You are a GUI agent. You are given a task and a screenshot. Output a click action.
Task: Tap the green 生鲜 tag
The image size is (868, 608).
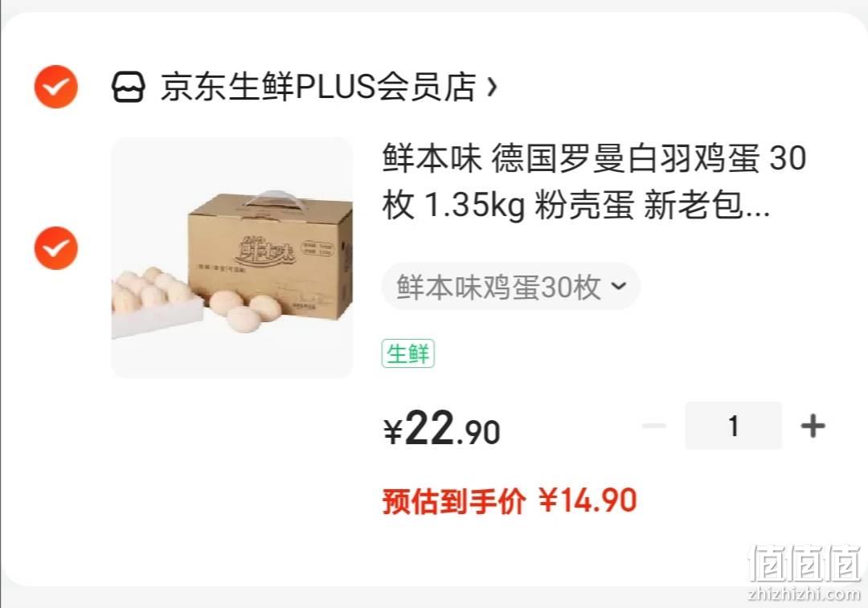coord(408,353)
